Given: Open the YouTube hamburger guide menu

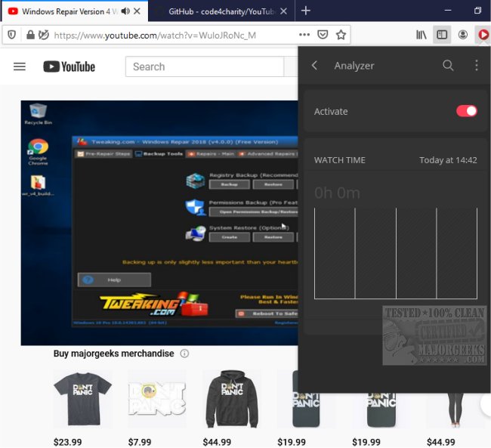Looking at the screenshot, I should coord(20,66).
